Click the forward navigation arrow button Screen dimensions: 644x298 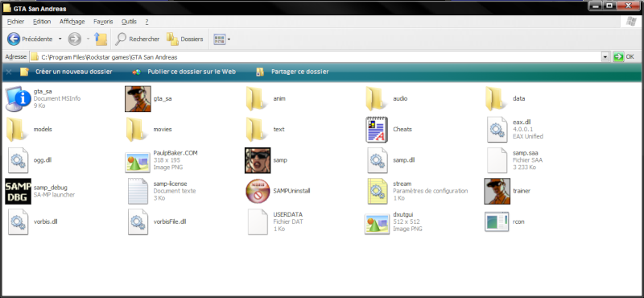[x=74, y=39]
